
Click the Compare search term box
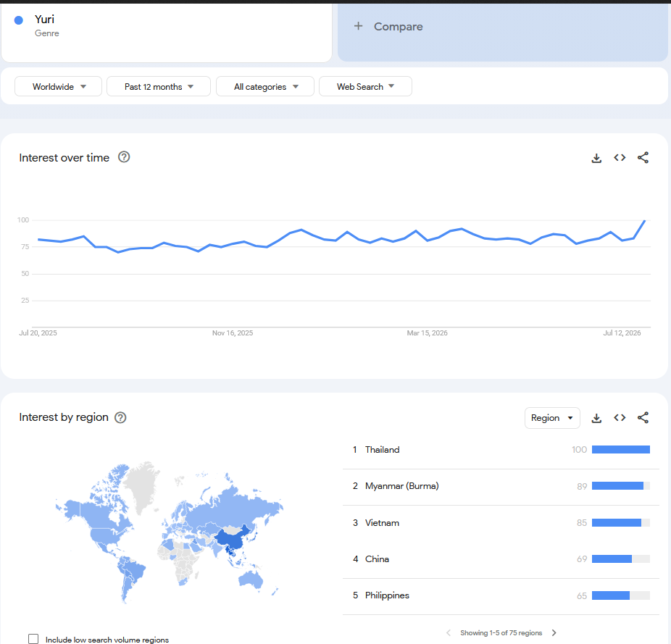[502, 33]
